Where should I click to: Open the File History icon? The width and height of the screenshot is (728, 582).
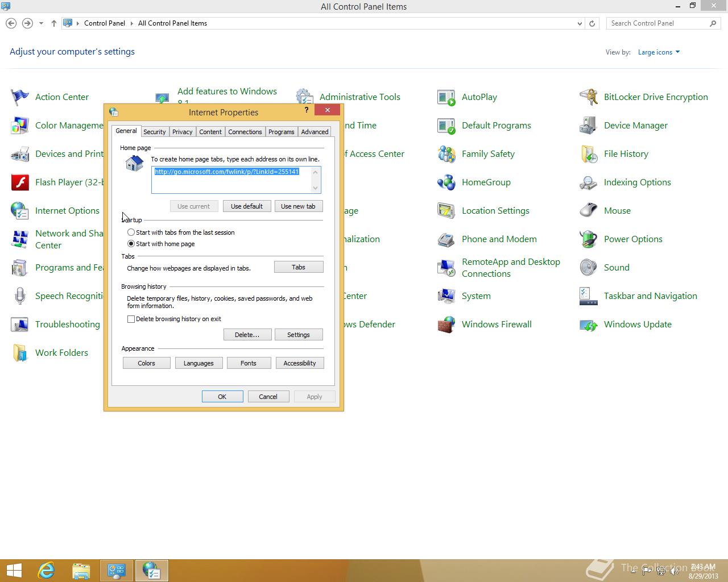(589, 154)
